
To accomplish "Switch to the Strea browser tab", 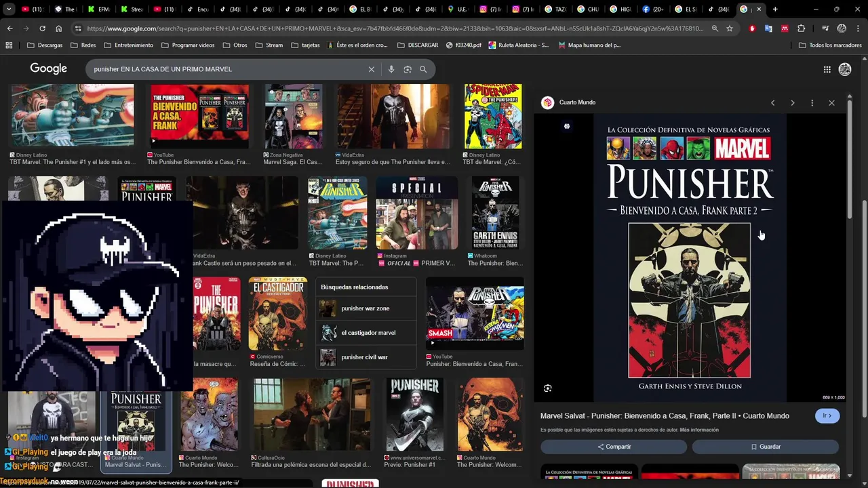I will (131, 9).
